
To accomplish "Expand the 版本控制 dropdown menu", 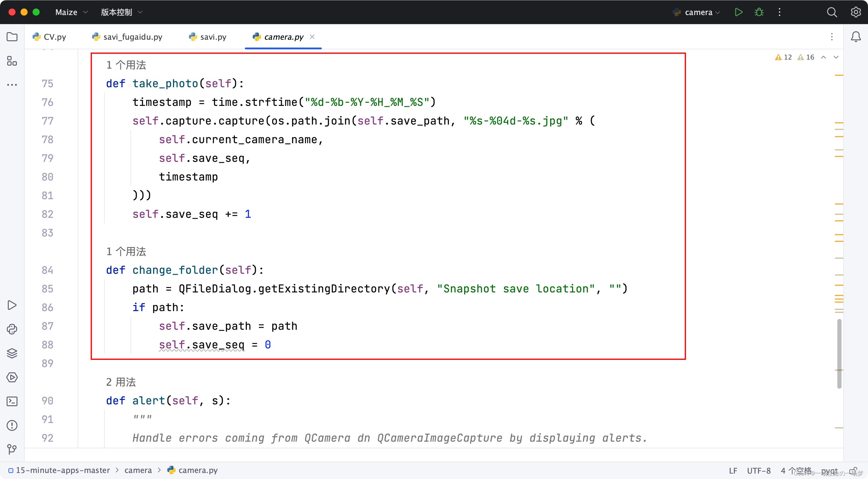I will coord(122,12).
